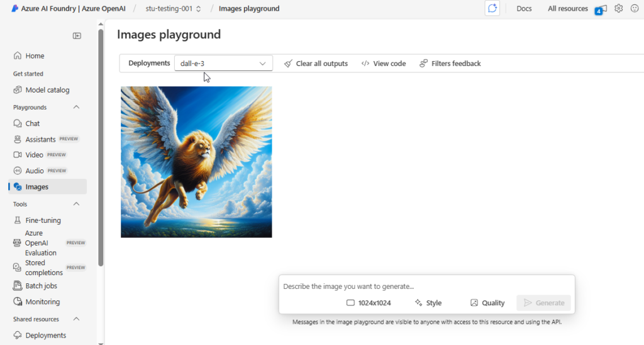Collapse the left navigation panel icon
Image resolution: width=644 pixels, height=345 pixels.
tap(77, 36)
